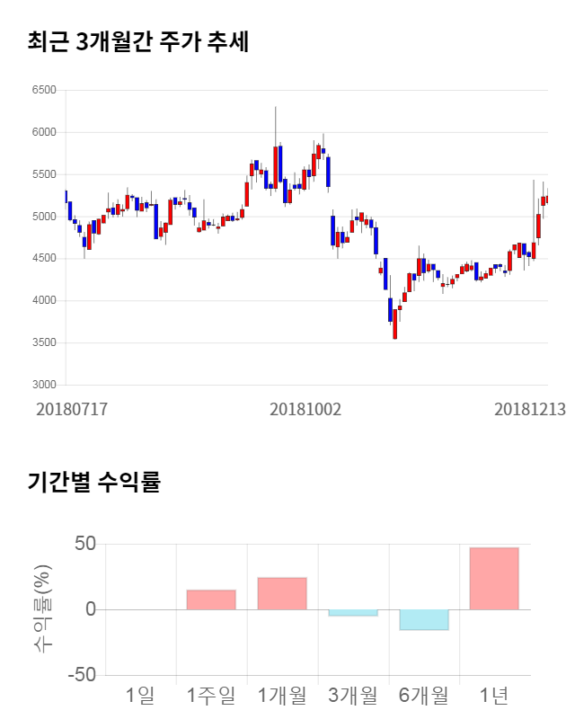Click the 20180717 date label
This screenshot has width=575, height=728.
click(72, 409)
